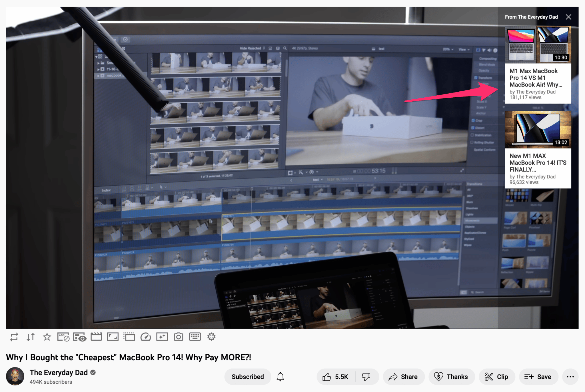Screen dimensions: 585x392
Task: Open The Everyday Dad channel link
Action: coord(59,372)
